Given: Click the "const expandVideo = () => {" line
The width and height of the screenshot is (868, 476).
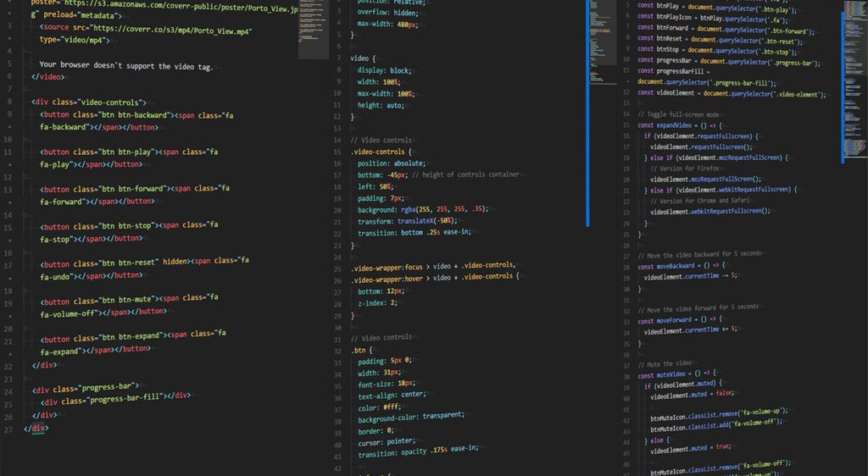Looking at the screenshot, I should [680, 125].
